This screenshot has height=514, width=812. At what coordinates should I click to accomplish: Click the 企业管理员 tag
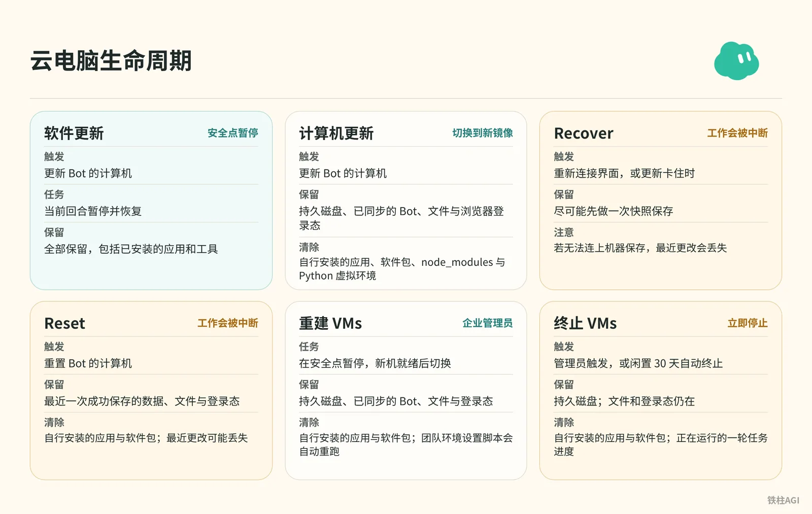point(488,323)
